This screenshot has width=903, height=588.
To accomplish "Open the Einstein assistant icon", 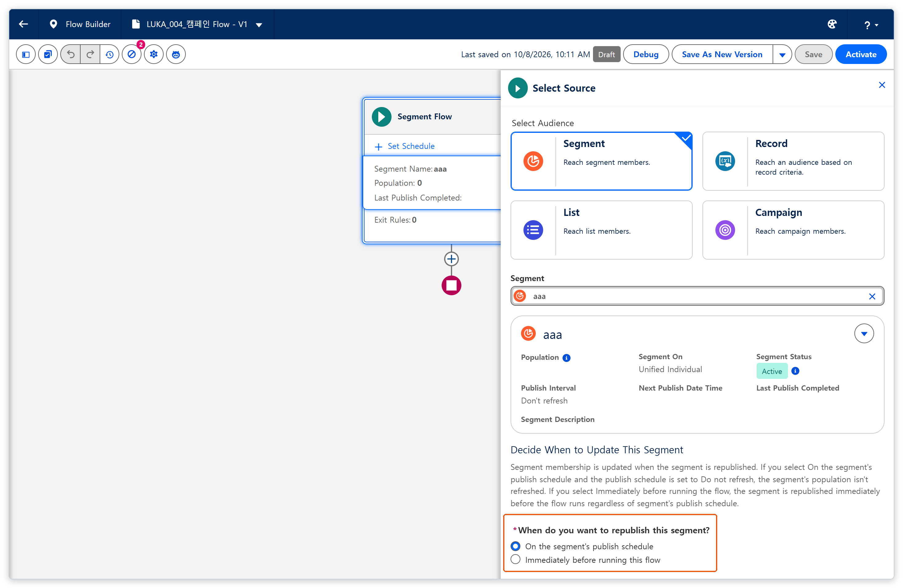I will 176,54.
